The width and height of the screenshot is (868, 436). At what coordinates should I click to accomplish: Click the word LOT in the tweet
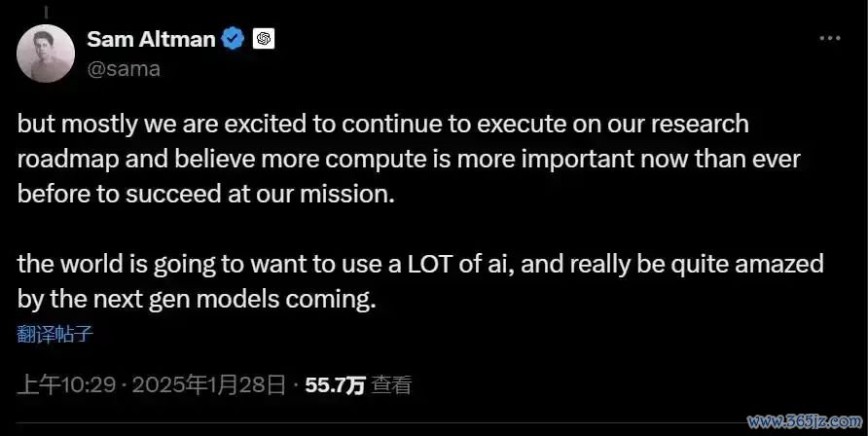430,264
